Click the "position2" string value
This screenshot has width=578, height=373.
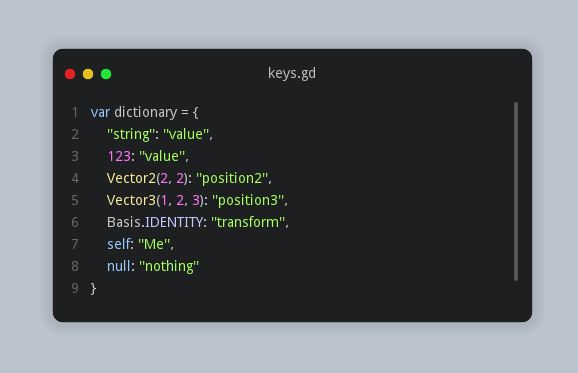click(x=232, y=179)
